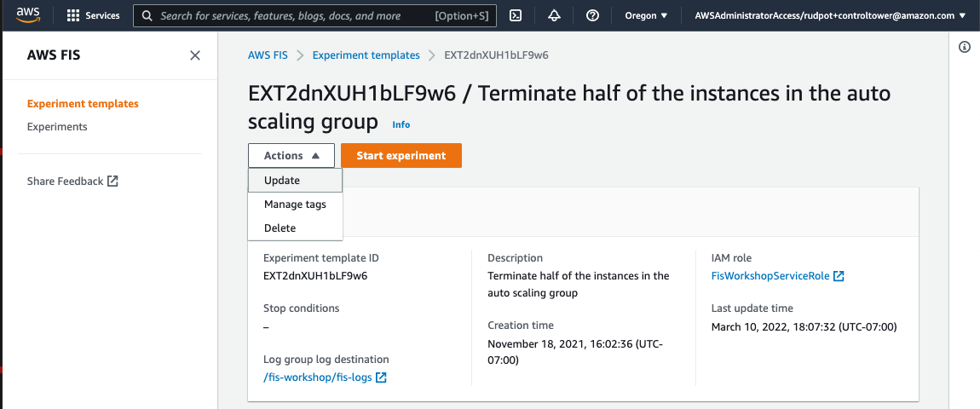980x409 pixels.
Task: Launch the CloudShell terminal icon
Action: 516,15
